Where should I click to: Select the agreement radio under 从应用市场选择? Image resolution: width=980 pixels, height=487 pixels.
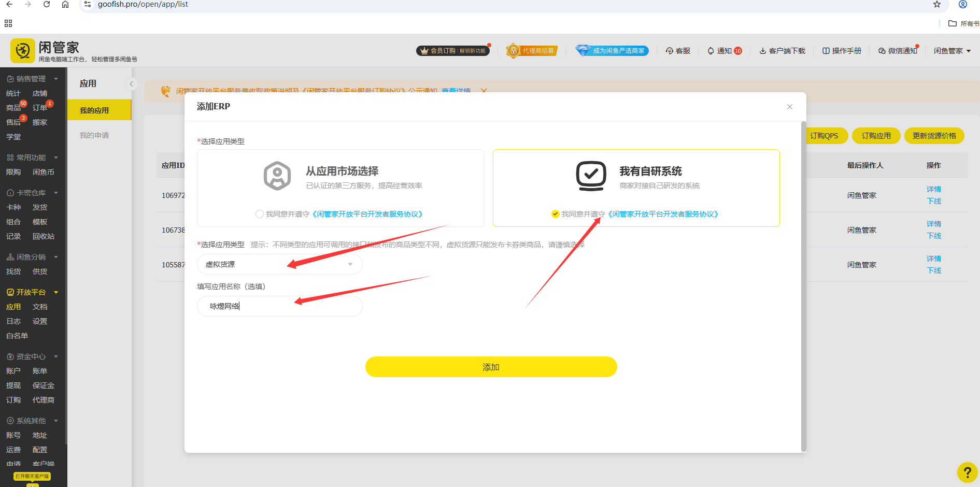(x=259, y=213)
